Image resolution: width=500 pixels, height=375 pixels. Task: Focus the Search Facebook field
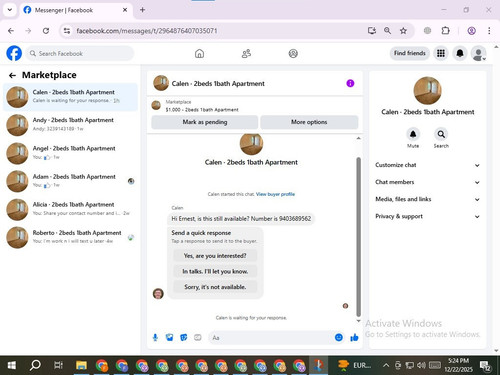[80, 53]
